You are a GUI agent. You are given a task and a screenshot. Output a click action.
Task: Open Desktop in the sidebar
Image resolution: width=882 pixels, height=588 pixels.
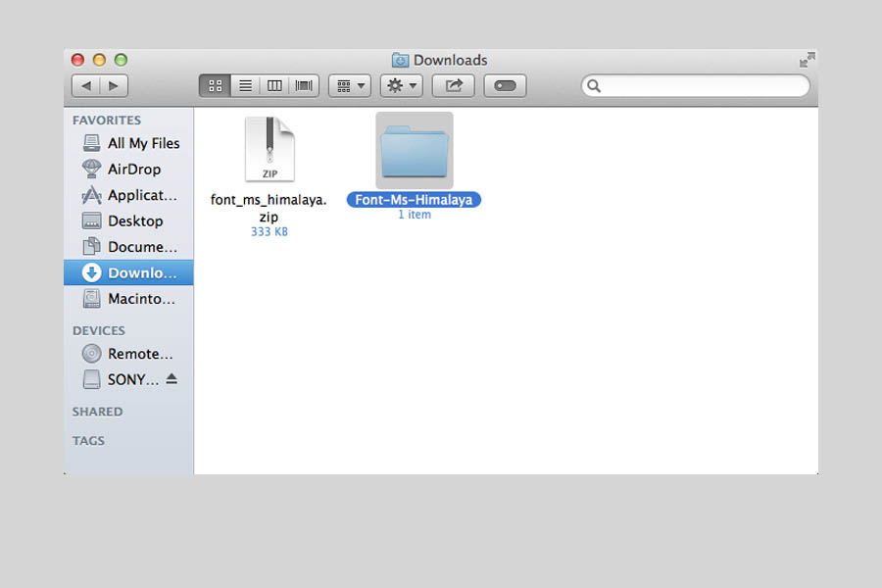point(128,221)
